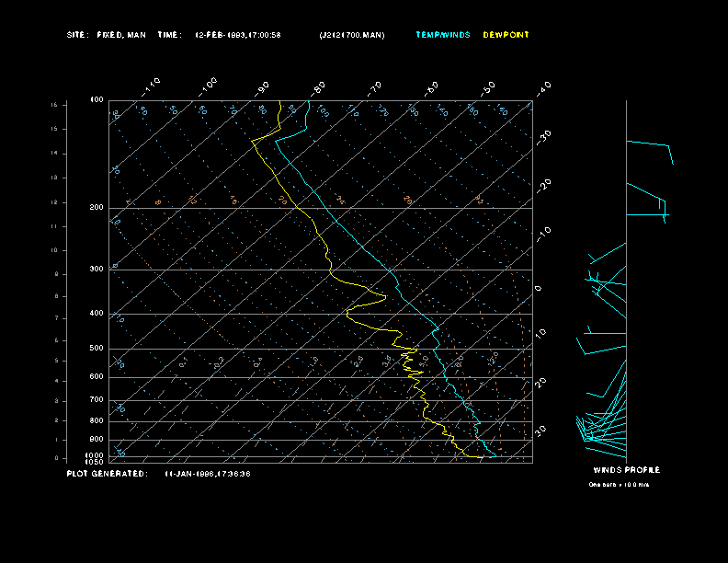Click the '500' pressure level label
The image size is (728, 563).
coord(97,349)
